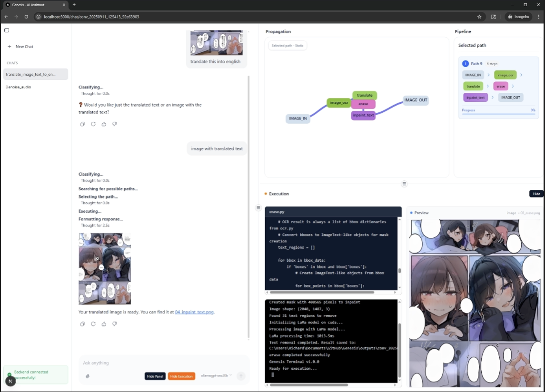Collapse the chat sidebar

tap(6, 30)
